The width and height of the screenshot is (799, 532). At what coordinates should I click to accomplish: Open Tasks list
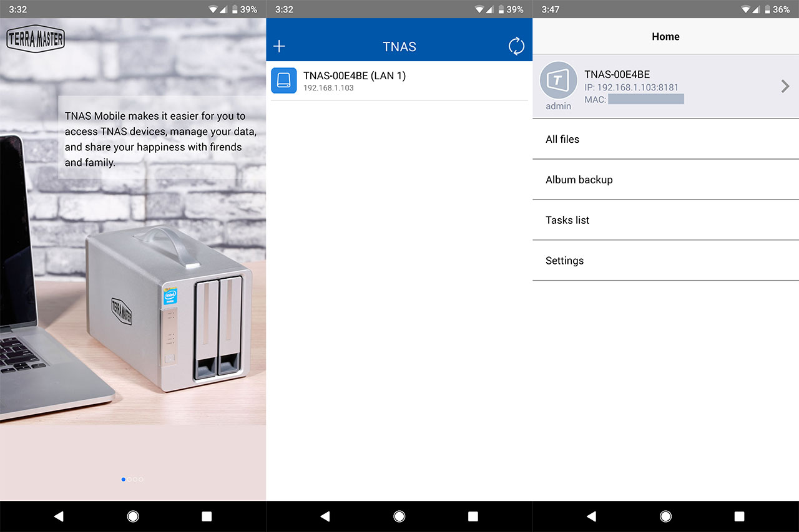click(x=665, y=220)
